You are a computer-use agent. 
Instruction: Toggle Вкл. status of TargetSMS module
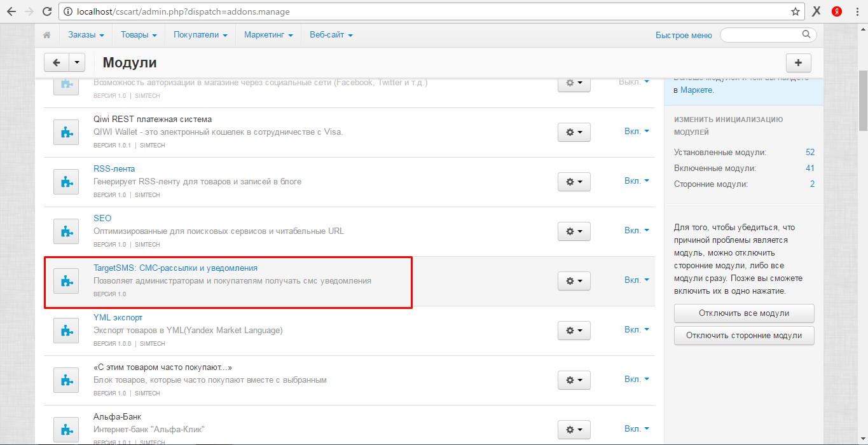[637, 280]
